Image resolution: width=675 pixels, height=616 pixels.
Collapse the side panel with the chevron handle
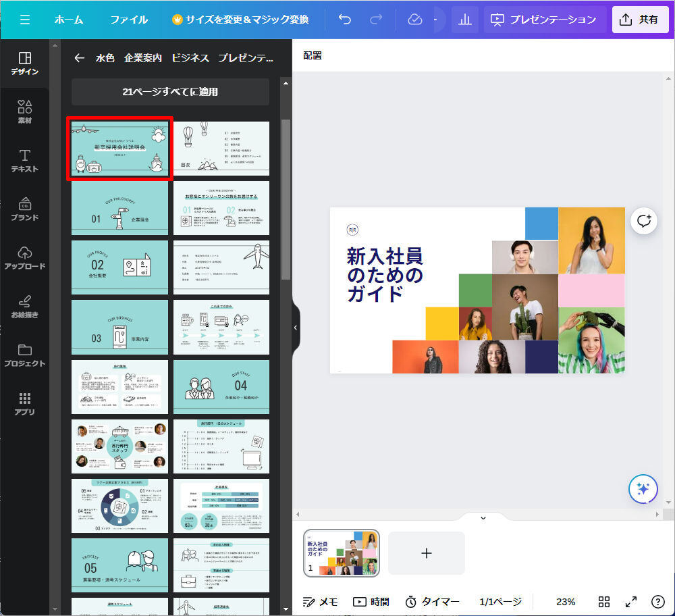[x=296, y=328]
